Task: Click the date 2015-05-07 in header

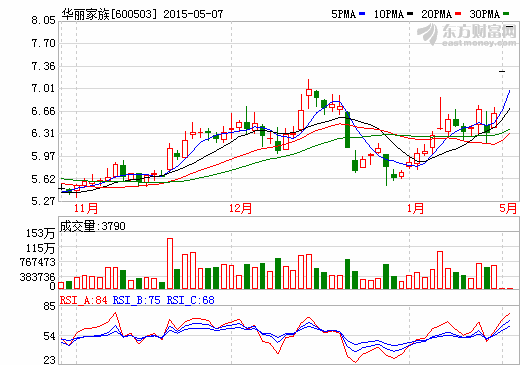Action: click(x=193, y=14)
